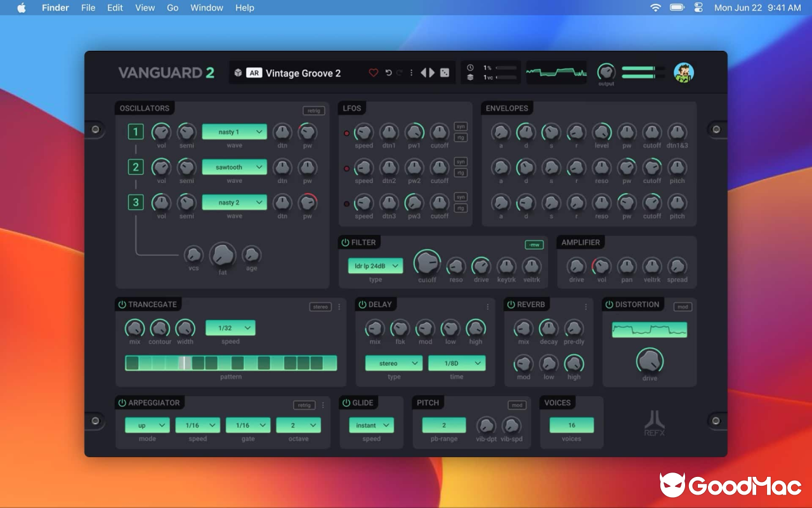Open Trancegate speed dropdown 1/32

point(230,328)
